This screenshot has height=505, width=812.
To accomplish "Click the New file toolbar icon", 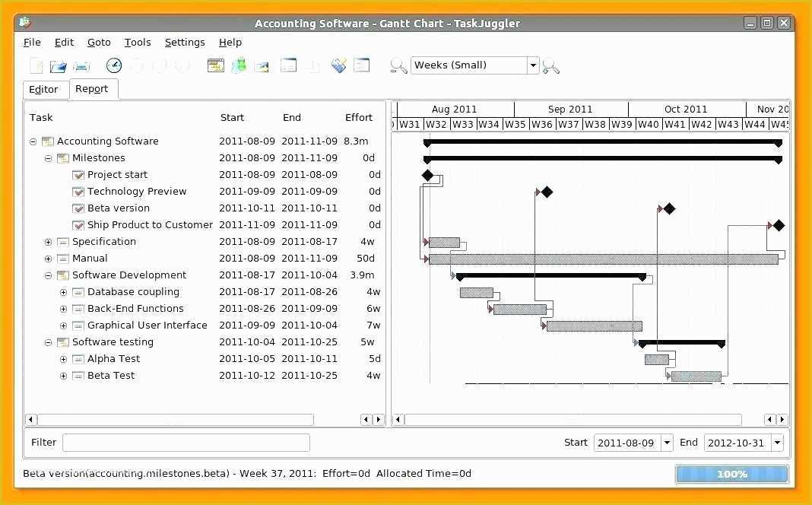I will tap(36, 65).
